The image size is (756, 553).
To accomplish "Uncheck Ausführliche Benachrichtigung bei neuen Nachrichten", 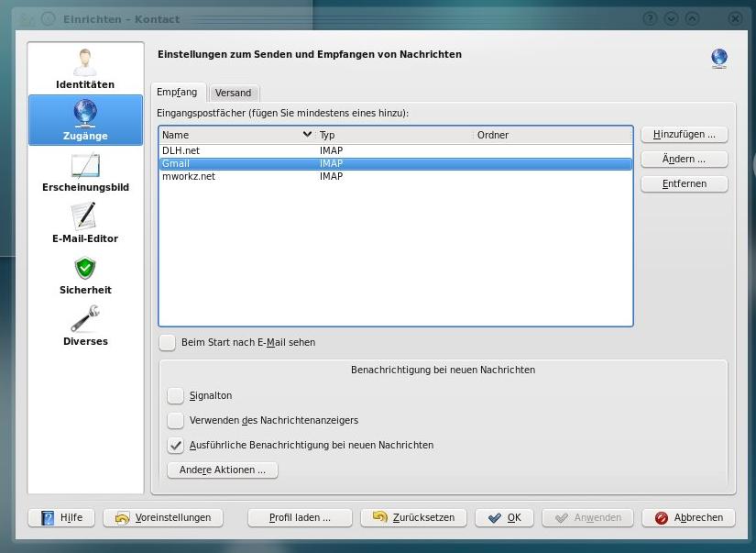I will (x=176, y=446).
